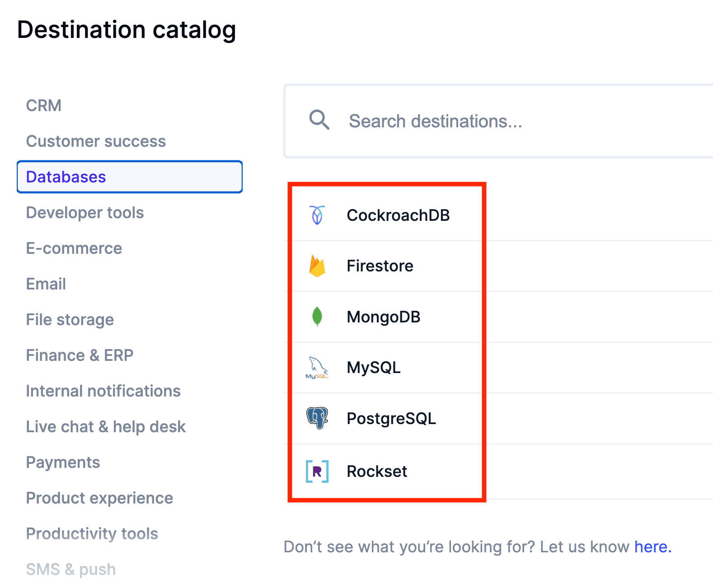713x588 pixels.
Task: Open the Payments category
Action: point(63,462)
